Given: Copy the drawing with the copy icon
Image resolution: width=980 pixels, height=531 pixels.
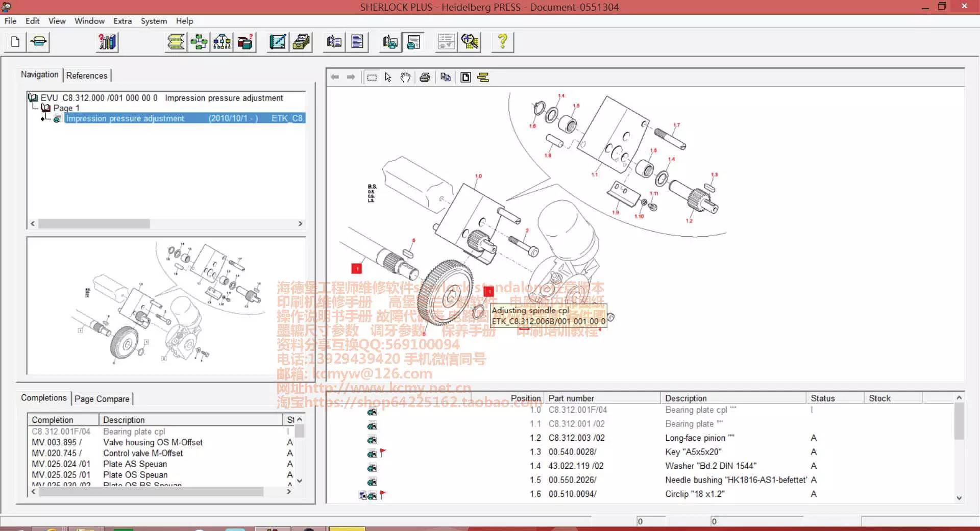Looking at the screenshot, I should 446,78.
